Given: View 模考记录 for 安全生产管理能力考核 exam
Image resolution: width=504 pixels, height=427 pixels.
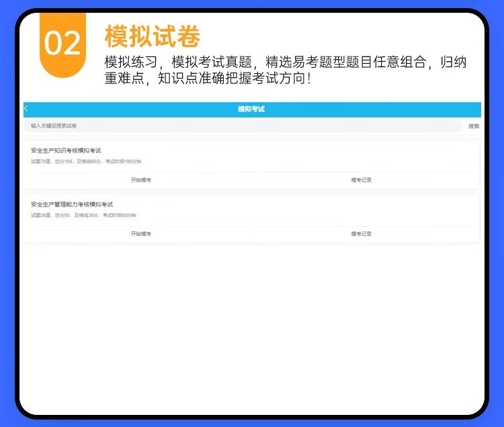Looking at the screenshot, I should [361, 234].
